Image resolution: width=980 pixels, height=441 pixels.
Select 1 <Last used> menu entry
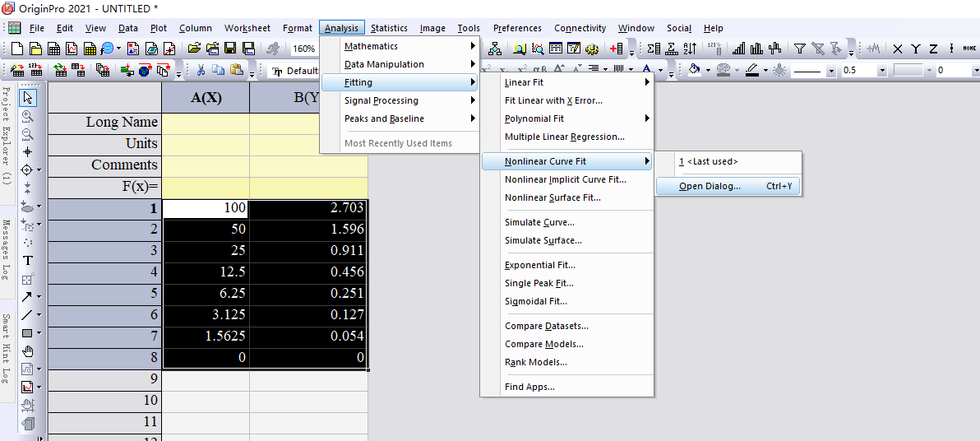point(728,161)
